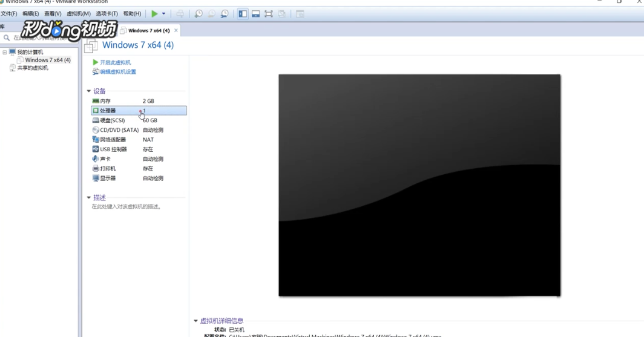This screenshot has height=337, width=644.
Task: Click the 编辑虚拟机设置 link
Action: (x=118, y=71)
